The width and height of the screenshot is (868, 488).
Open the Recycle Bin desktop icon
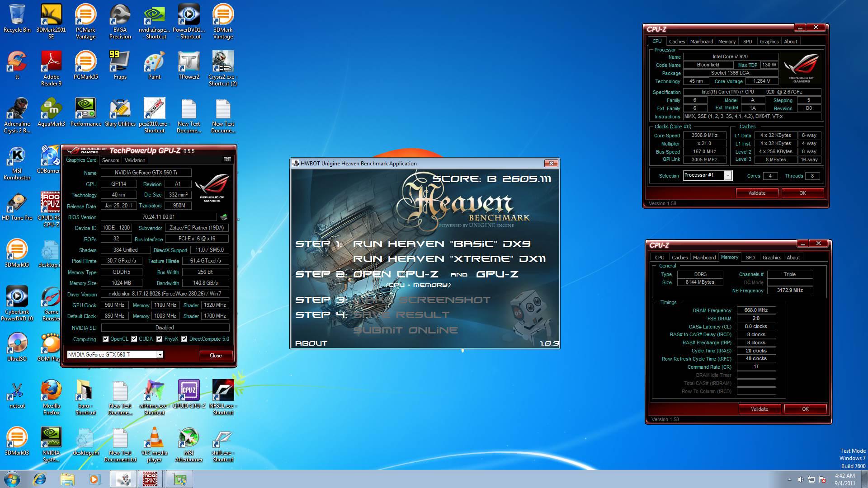click(17, 19)
